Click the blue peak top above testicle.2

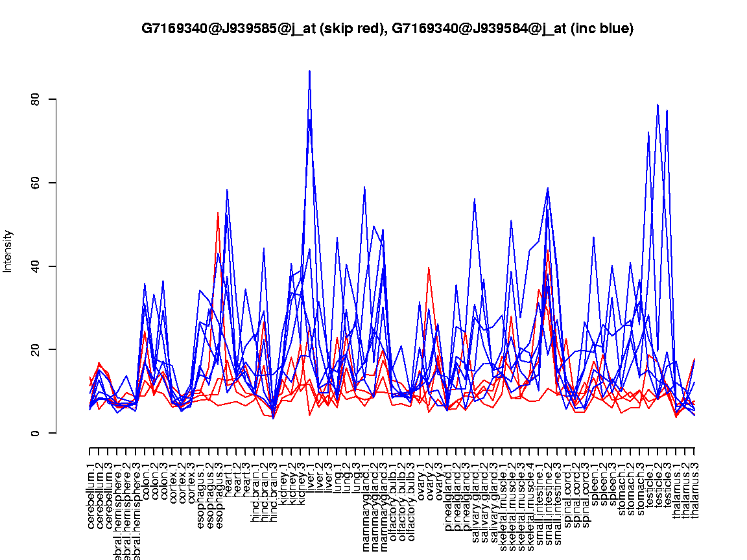pyautogui.click(x=658, y=104)
